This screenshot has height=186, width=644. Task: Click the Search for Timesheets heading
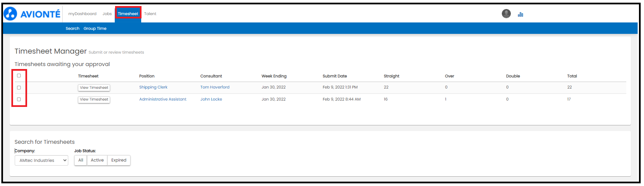pyautogui.click(x=44, y=142)
